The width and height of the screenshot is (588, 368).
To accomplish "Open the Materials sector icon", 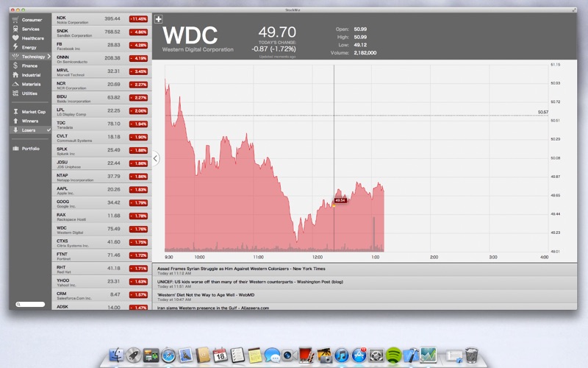I will tap(15, 84).
